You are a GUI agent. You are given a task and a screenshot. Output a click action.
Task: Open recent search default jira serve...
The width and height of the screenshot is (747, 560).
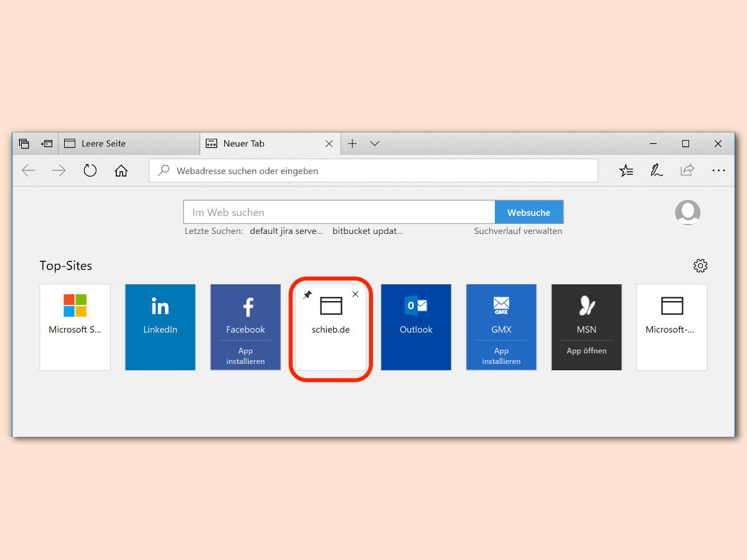[x=286, y=231]
